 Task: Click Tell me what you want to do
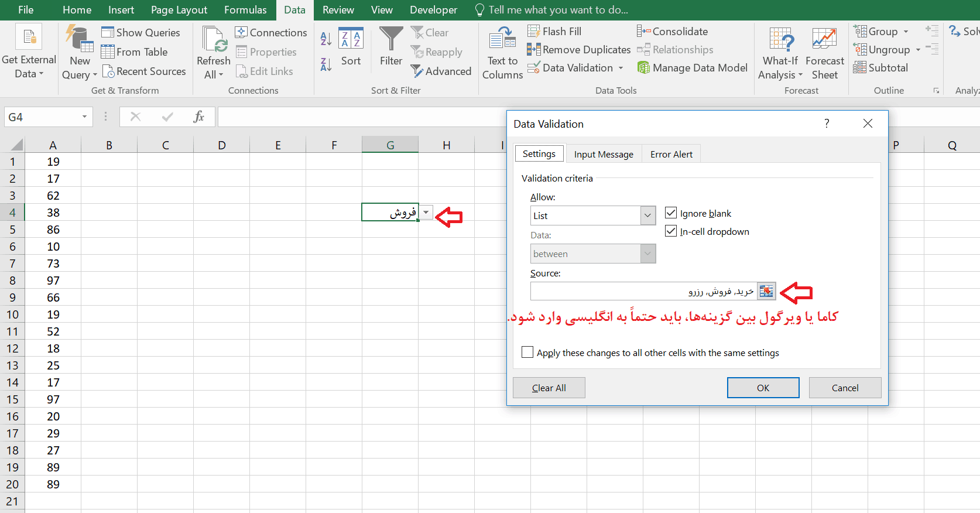point(551,10)
